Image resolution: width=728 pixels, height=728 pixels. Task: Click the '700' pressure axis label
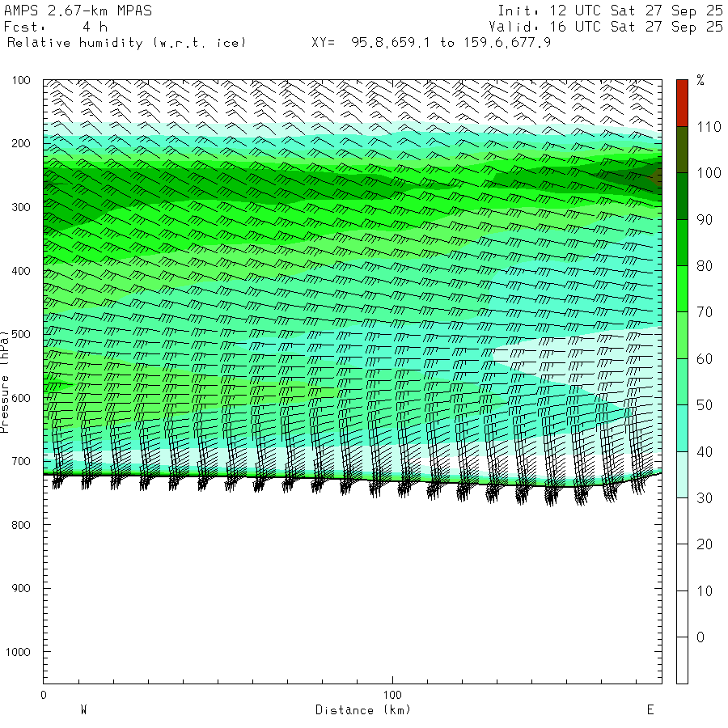pos(21,461)
